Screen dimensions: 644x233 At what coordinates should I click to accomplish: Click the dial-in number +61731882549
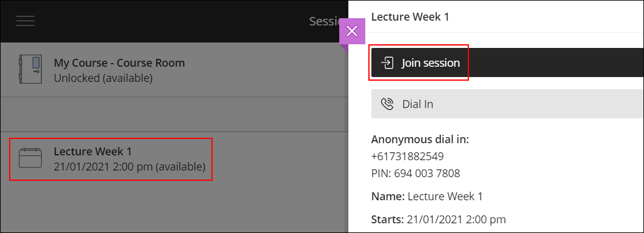tap(408, 157)
